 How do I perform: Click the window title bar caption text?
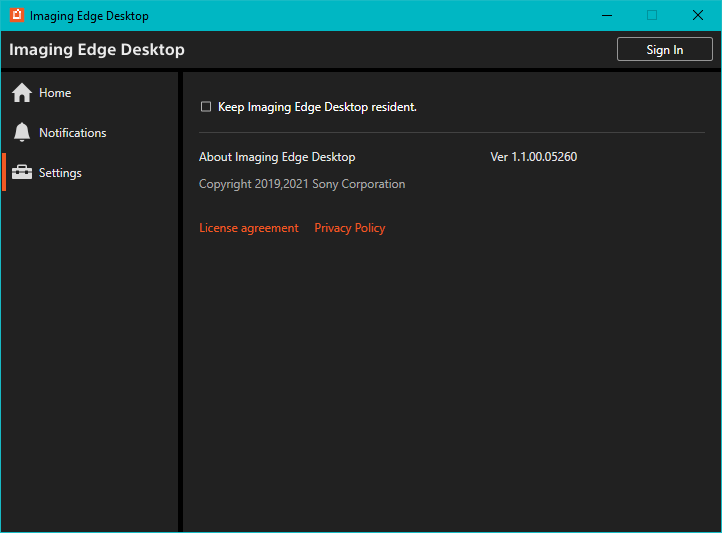point(89,16)
